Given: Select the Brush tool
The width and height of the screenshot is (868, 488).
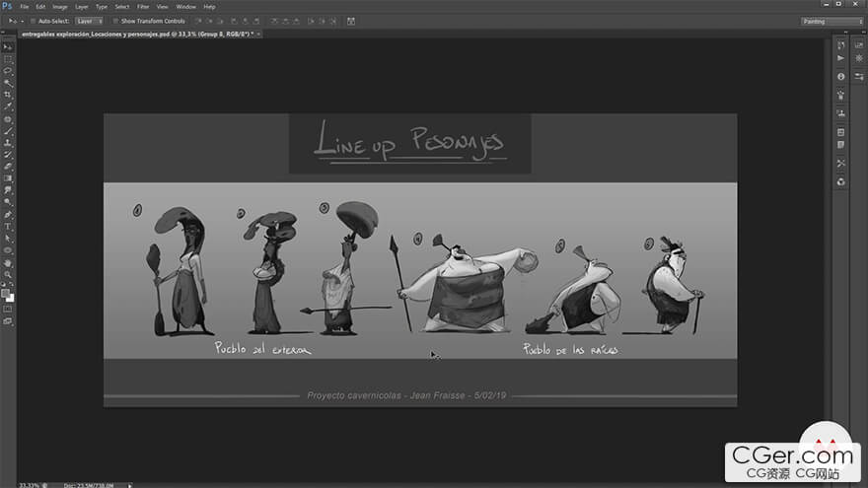Looking at the screenshot, I should click(x=8, y=131).
